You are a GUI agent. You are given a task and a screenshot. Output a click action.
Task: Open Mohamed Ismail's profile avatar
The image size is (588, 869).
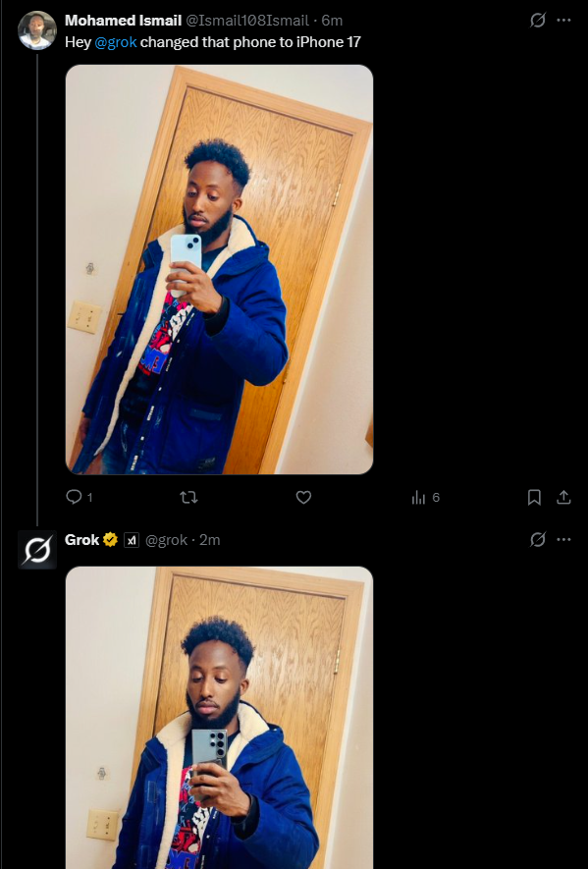[x=37, y=30]
